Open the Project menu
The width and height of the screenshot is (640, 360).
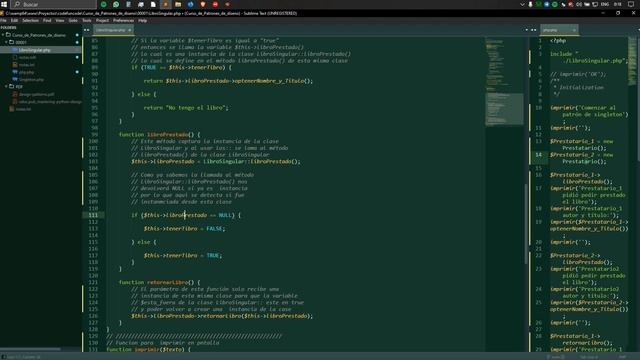(102, 20)
